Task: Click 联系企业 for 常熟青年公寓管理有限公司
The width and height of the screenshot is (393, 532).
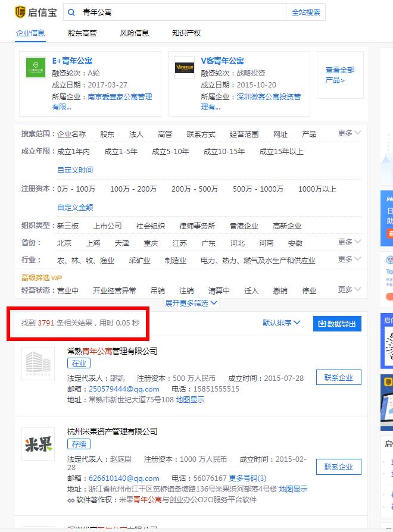Action: click(338, 377)
